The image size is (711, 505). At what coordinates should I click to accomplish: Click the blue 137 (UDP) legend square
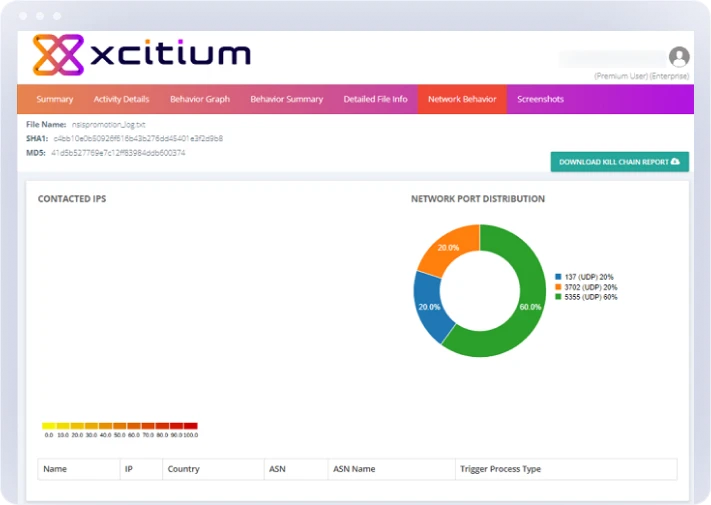(x=558, y=277)
